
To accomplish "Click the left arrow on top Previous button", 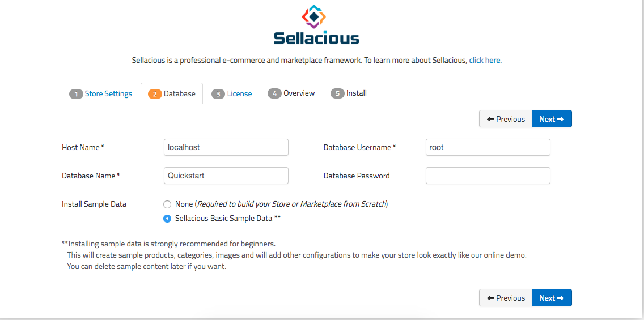I will pos(490,119).
